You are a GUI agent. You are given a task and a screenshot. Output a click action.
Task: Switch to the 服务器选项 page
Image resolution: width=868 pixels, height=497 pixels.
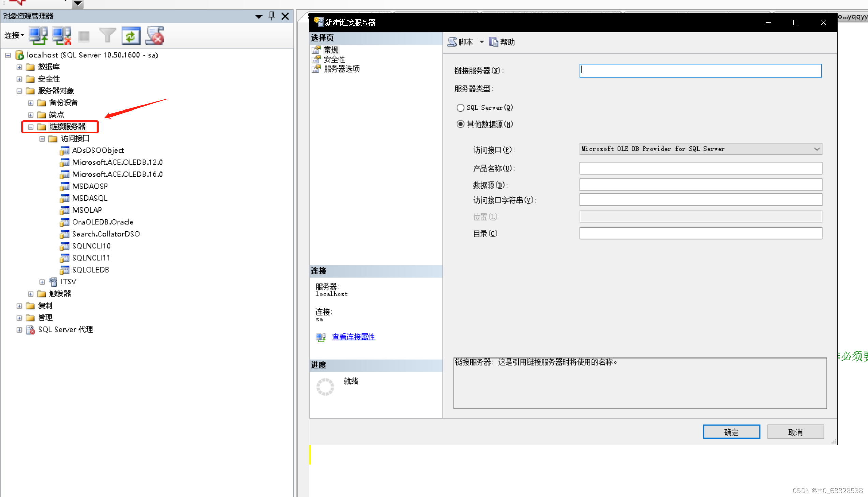coord(341,69)
